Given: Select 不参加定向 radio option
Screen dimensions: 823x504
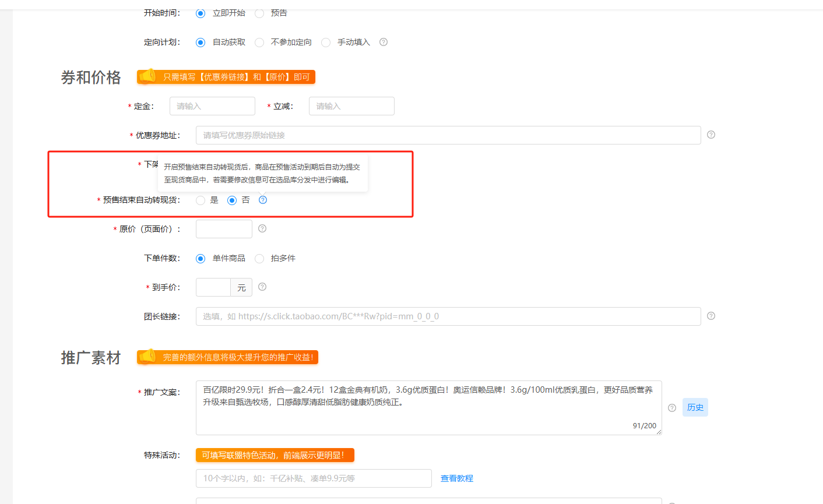Looking at the screenshot, I should click(x=259, y=43).
